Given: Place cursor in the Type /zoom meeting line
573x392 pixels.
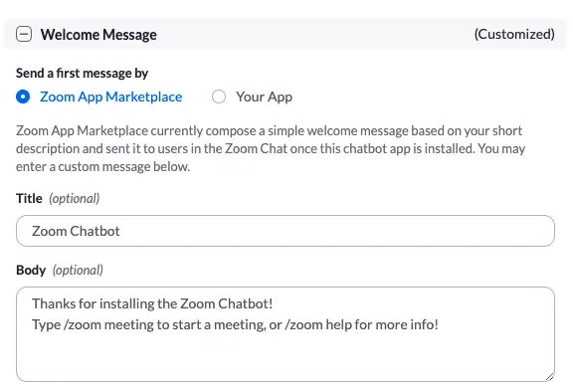Looking at the screenshot, I should point(236,324).
